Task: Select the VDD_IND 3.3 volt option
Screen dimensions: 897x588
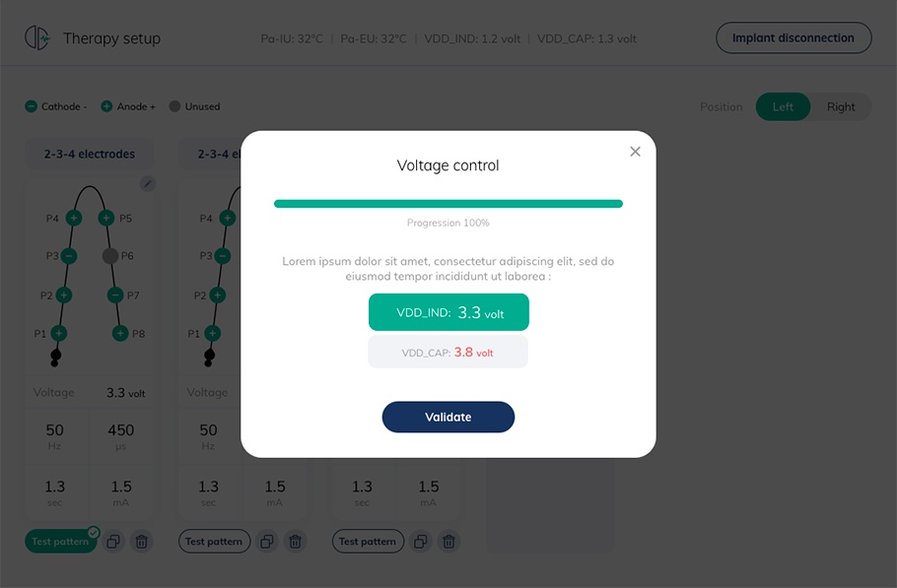Action: pos(448,312)
